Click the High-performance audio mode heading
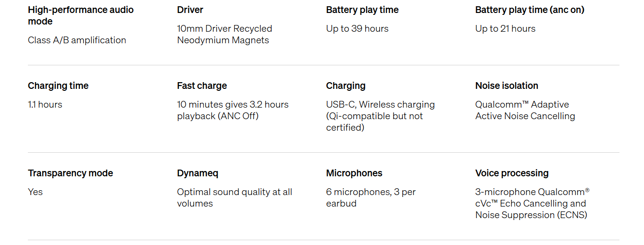The image size is (644, 245). [81, 15]
